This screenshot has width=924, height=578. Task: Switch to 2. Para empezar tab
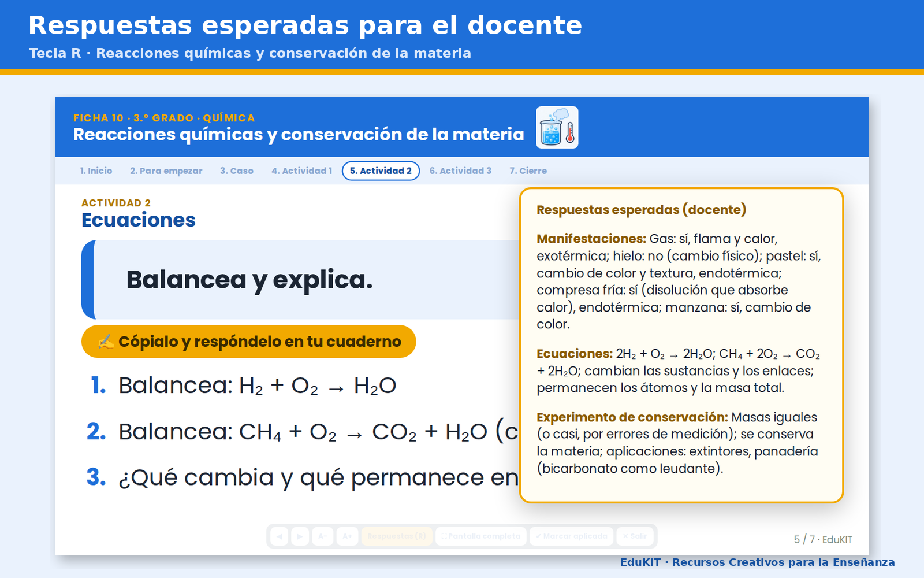coord(166,171)
